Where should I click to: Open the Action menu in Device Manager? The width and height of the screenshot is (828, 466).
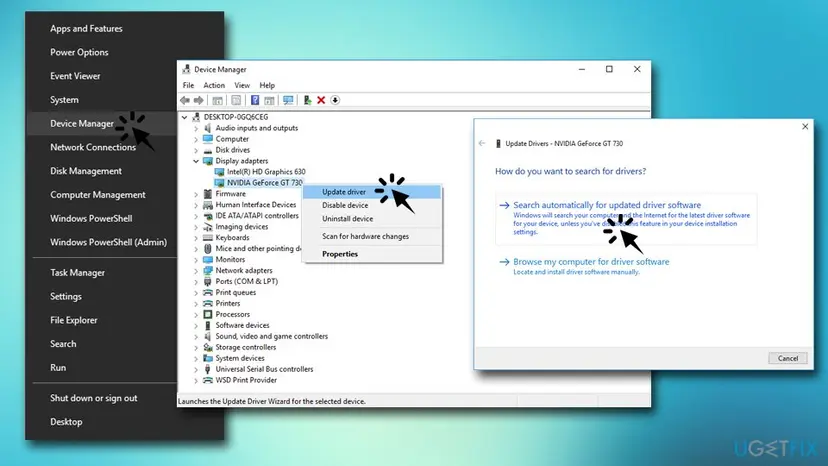[x=214, y=85]
